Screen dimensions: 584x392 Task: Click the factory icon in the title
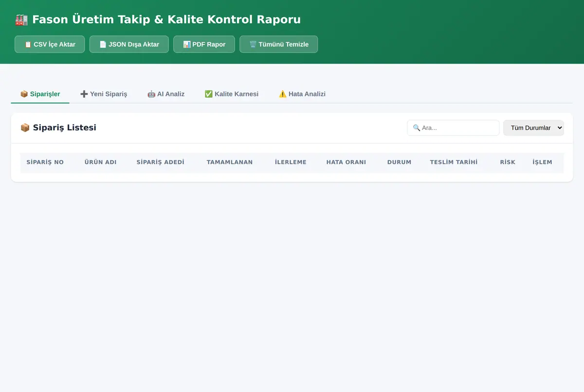click(21, 20)
